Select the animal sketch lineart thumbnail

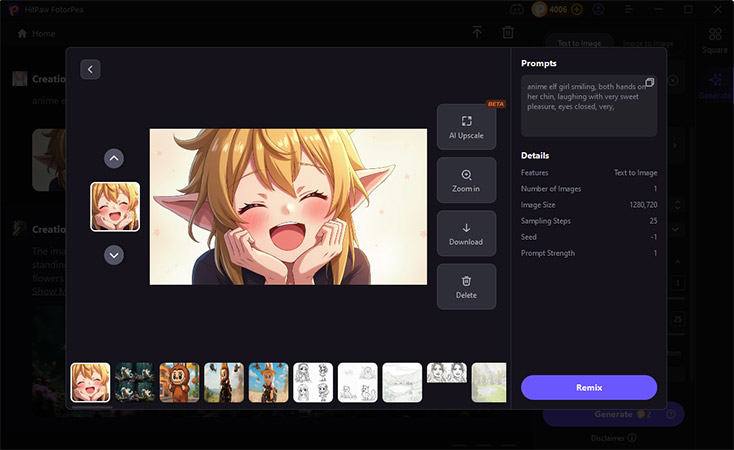[357, 382]
